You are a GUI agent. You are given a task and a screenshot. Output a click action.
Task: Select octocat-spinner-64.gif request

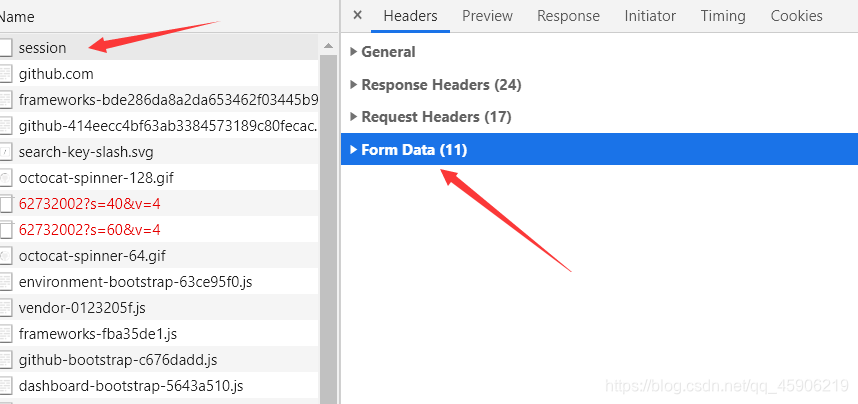tap(159, 256)
